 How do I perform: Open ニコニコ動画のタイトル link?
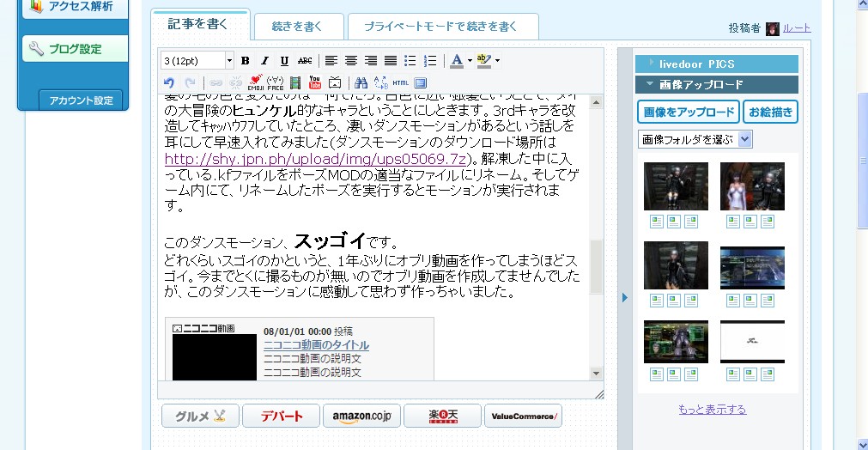point(316,345)
